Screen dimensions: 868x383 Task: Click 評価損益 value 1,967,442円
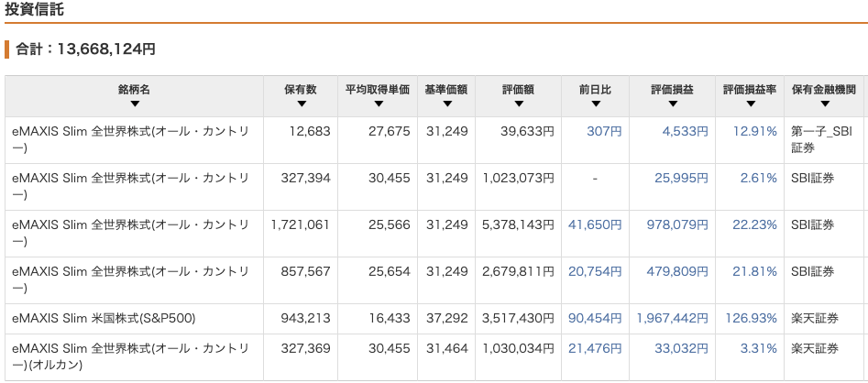pos(672,318)
